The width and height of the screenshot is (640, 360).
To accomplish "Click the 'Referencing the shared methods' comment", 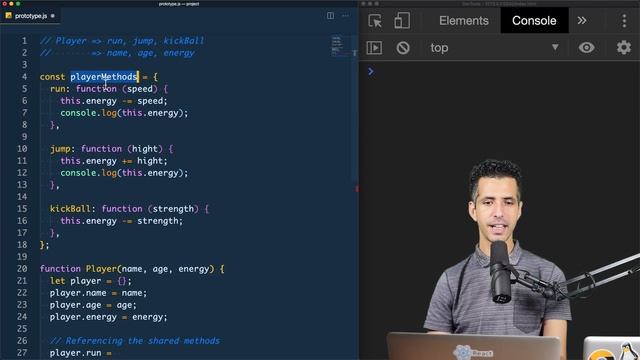I will tap(134, 341).
